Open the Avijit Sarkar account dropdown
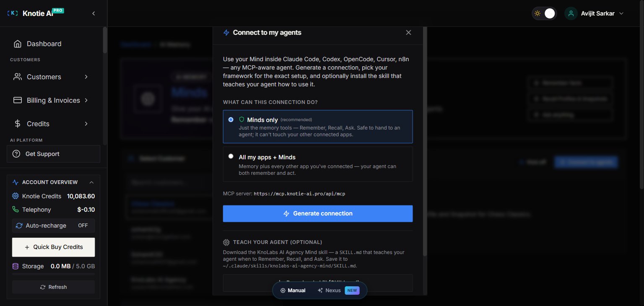 tap(595, 13)
